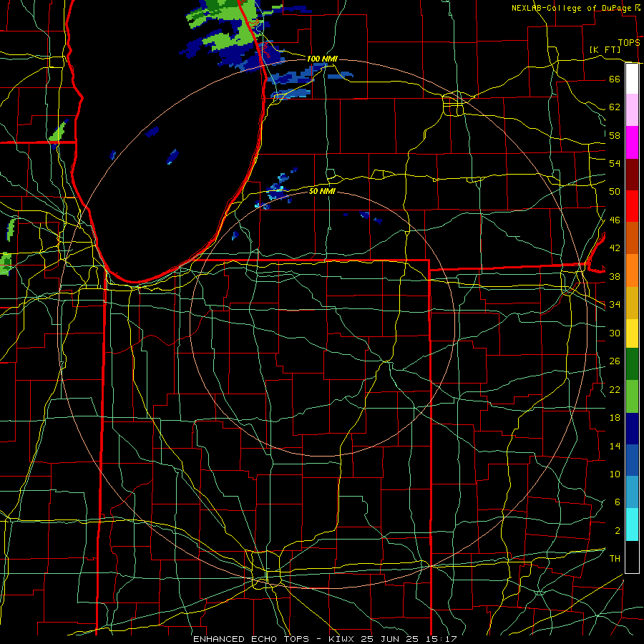
Task: Click the dark green legend swatch
Action: pos(632,364)
